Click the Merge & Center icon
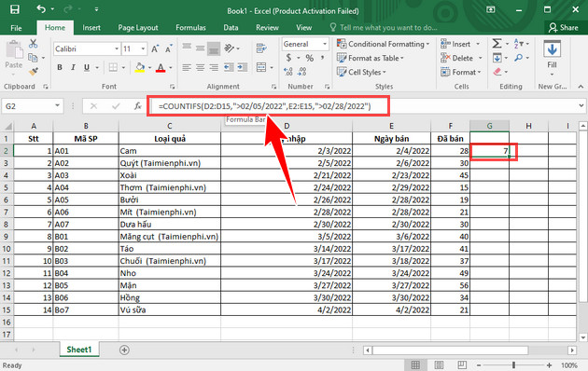 (x=261, y=67)
